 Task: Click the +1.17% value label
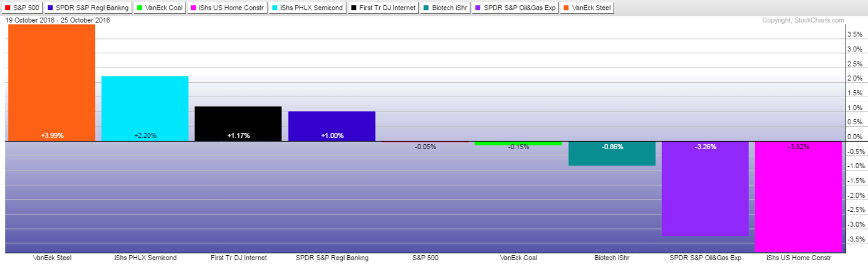point(238,136)
